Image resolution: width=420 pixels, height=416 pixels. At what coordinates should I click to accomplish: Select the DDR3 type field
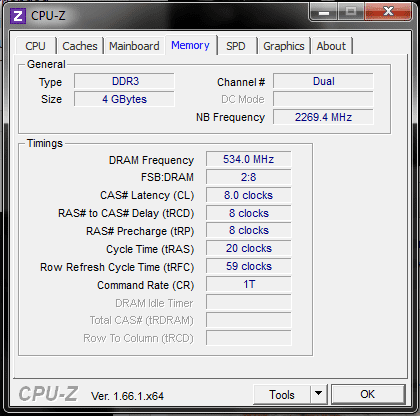pos(124,81)
